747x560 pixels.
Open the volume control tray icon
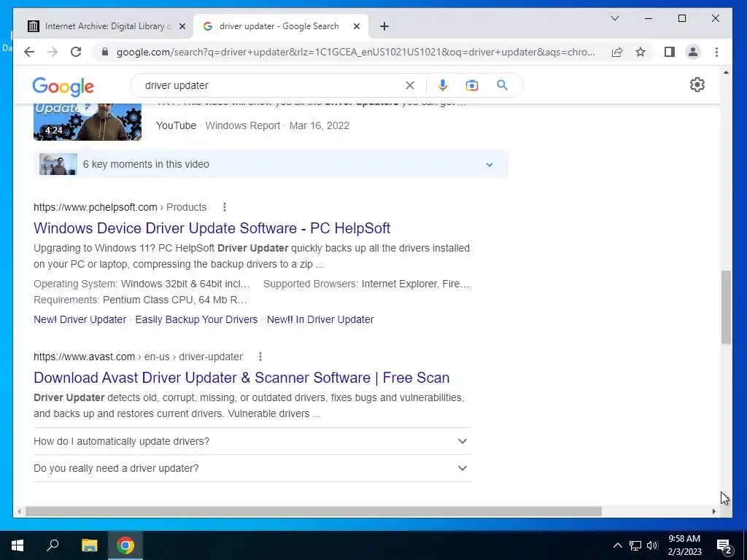[x=652, y=545]
